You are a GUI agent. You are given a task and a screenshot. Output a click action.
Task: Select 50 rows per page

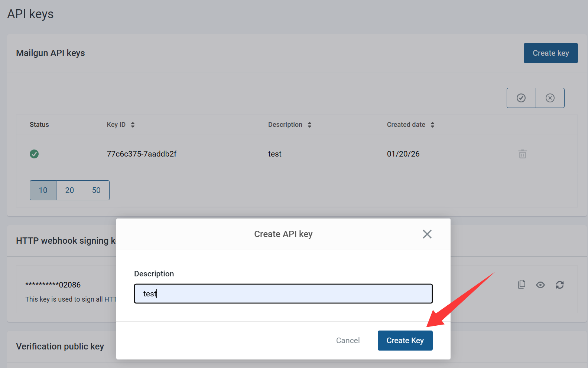(x=96, y=190)
